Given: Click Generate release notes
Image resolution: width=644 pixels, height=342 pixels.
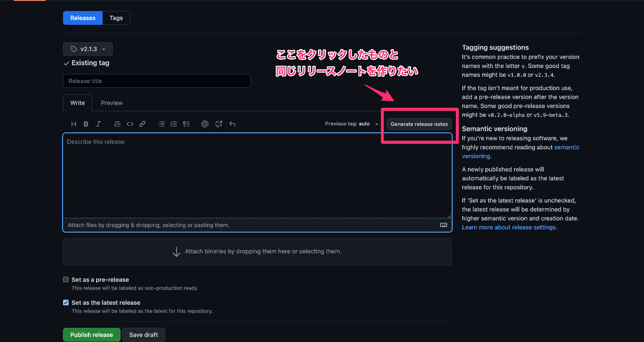Looking at the screenshot, I should pos(419,124).
